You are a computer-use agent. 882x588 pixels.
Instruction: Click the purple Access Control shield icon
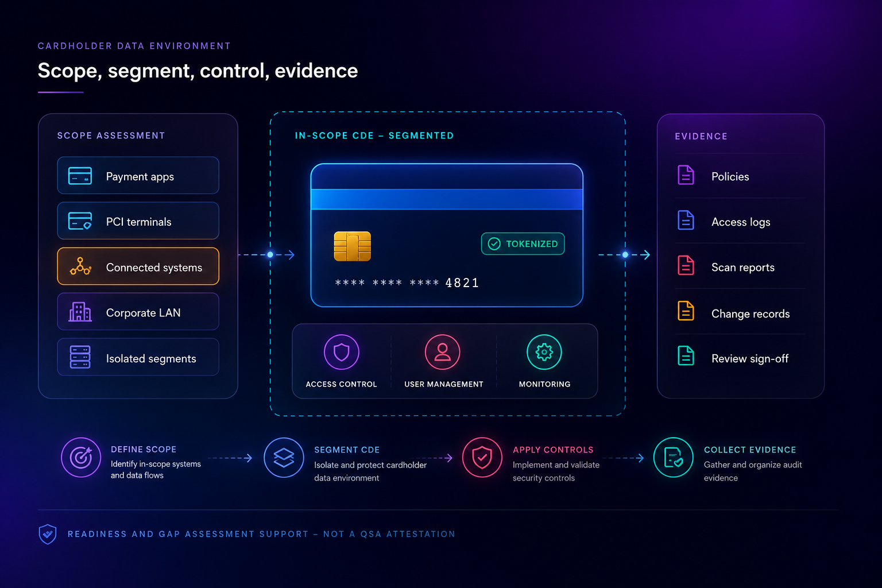coord(342,352)
